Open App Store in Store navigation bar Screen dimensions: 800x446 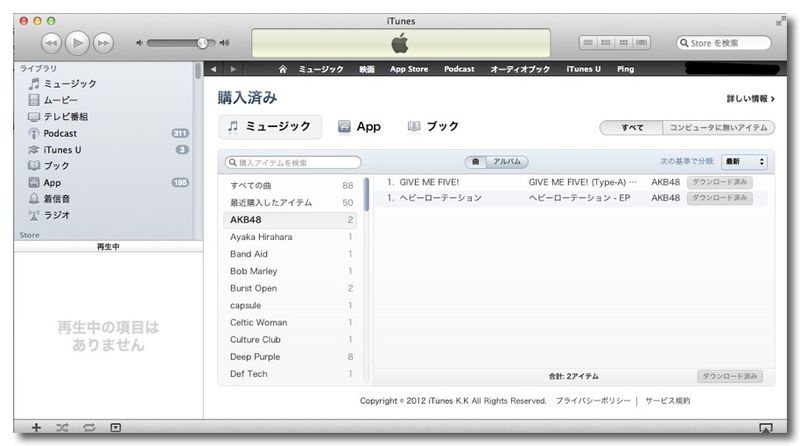click(409, 69)
